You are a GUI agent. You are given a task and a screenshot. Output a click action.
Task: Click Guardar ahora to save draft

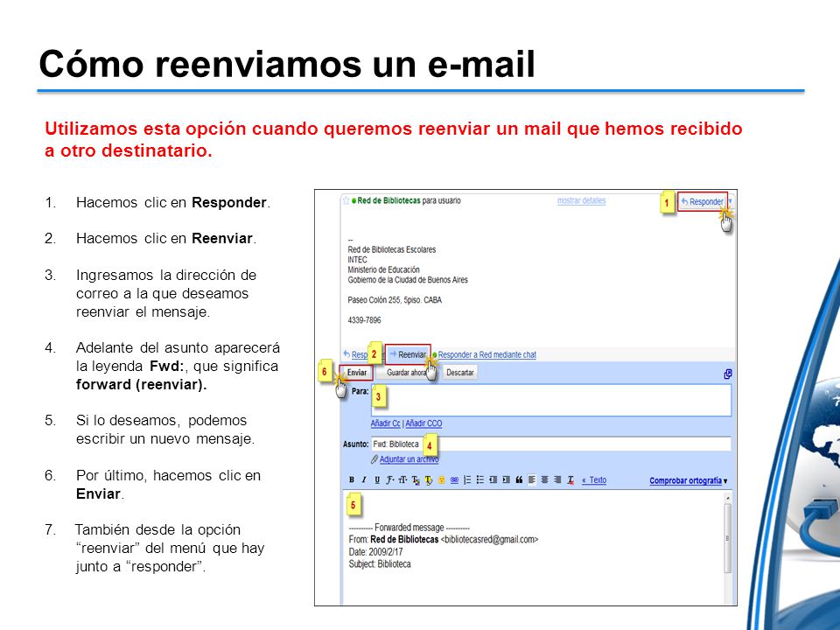click(x=405, y=373)
